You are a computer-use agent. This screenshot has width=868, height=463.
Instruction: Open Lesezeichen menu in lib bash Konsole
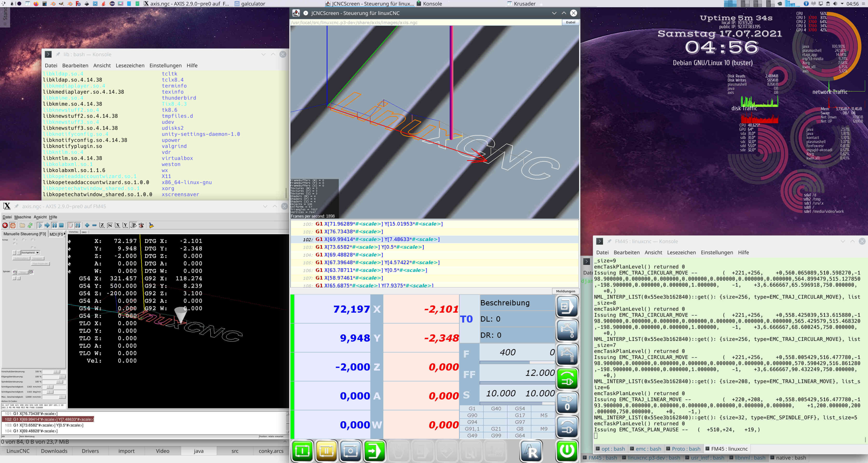point(130,65)
